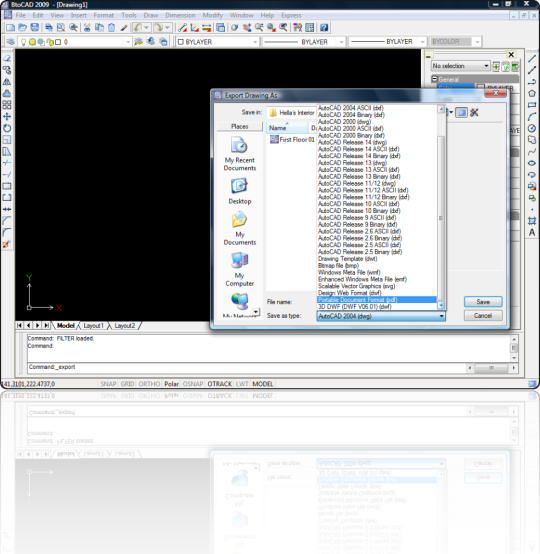Toggle layer on/off lightbulb icon

click(23, 42)
